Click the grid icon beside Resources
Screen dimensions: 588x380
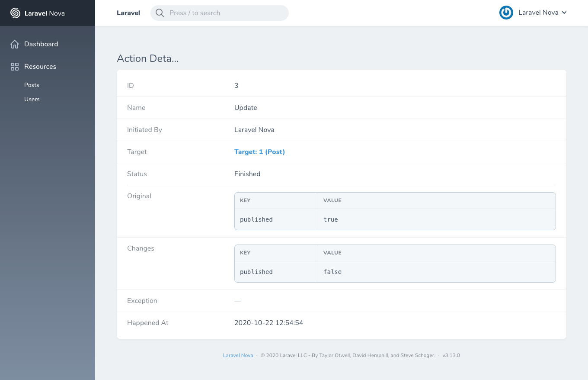click(x=14, y=66)
